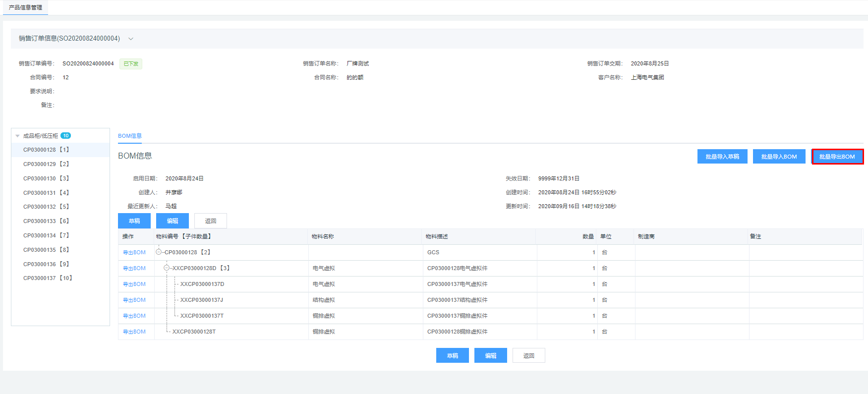Select CP03000133 in the product tree

pos(46,221)
